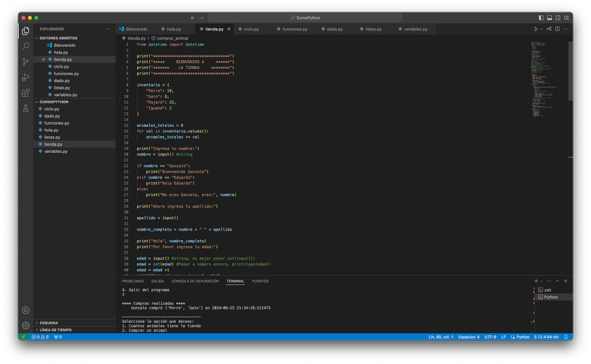The image size is (591, 364).
Task: Collapse the Editores Abiertos section
Action: tap(75, 38)
